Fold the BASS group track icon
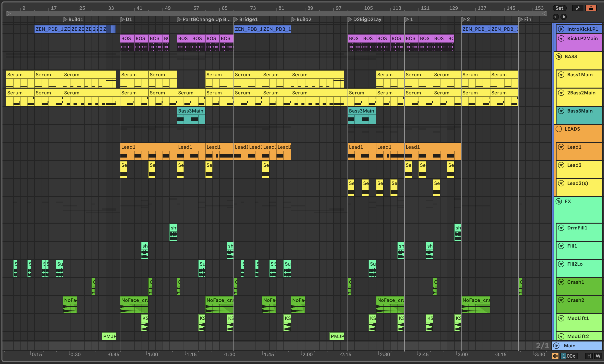Viewport: 604px width, 364px height. [559, 57]
